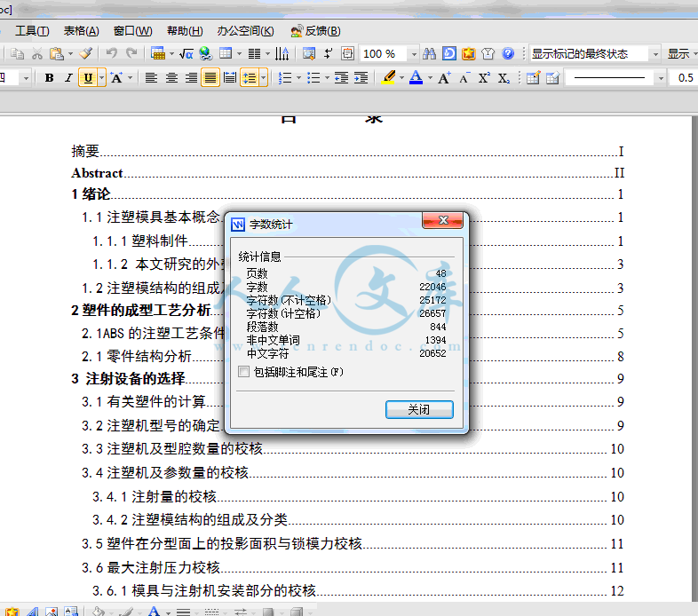The width and height of the screenshot is (698, 616).
Task: Open the Help question mark icon
Action: tap(508, 54)
